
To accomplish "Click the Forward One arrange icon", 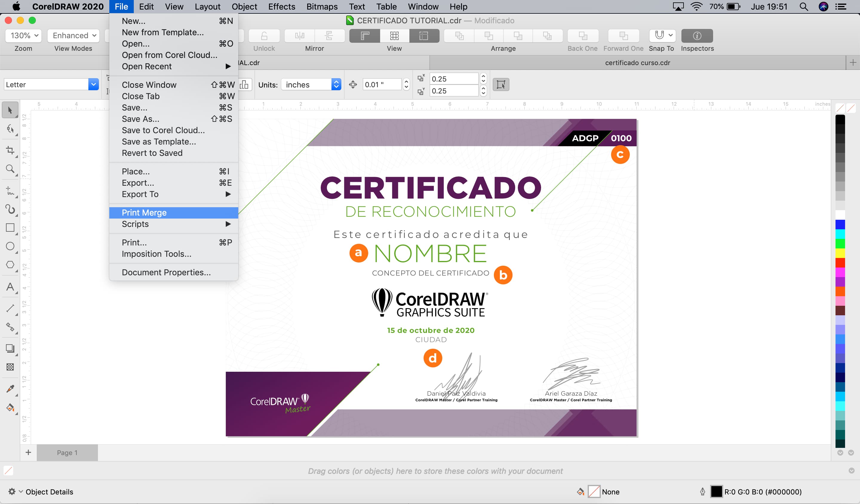I will coord(623,36).
